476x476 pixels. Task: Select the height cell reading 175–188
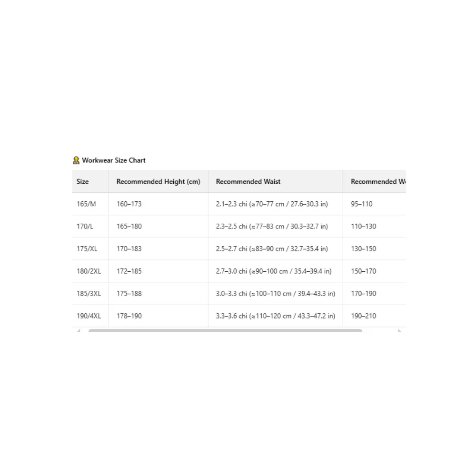129,293
